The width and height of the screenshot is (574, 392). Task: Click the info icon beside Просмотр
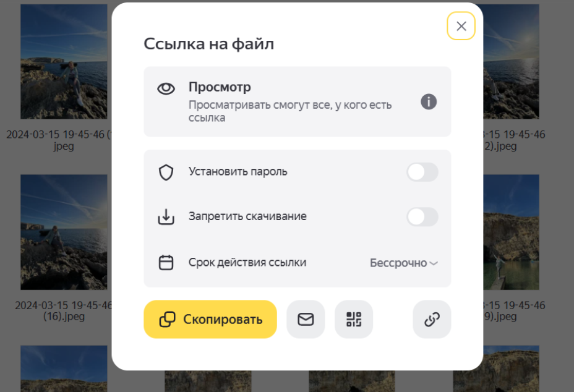429,102
